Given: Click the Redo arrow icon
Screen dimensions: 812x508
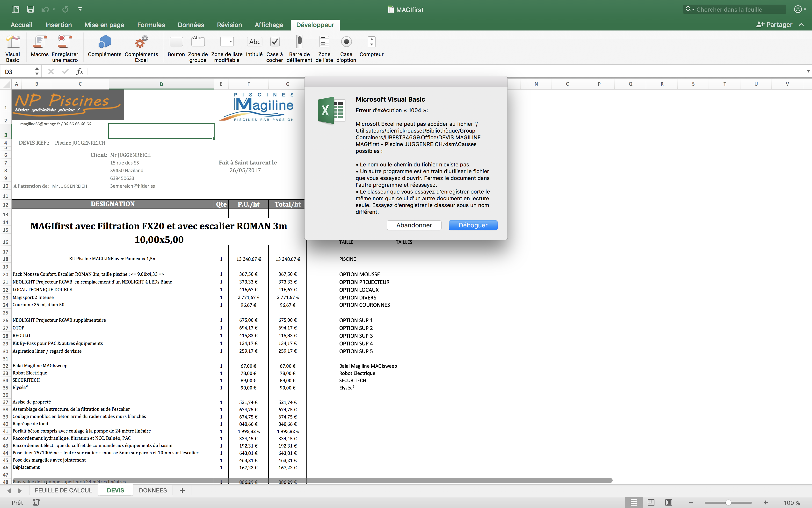Looking at the screenshot, I should tap(65, 9).
